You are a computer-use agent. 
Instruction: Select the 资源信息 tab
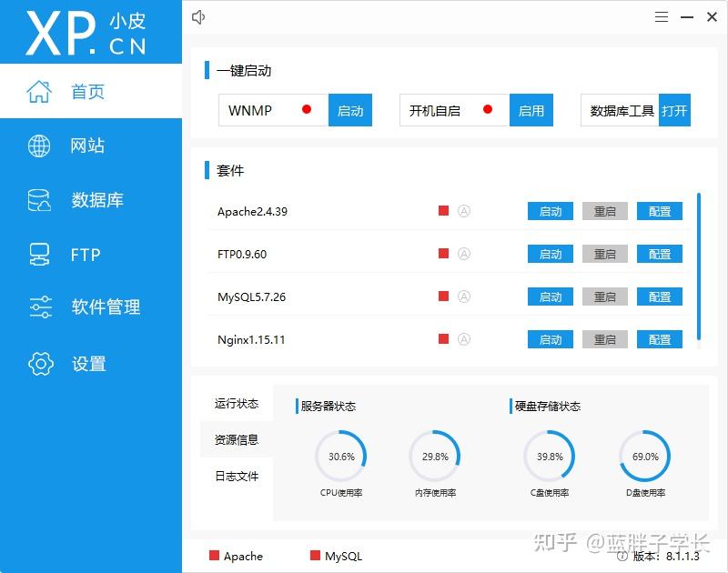237,439
